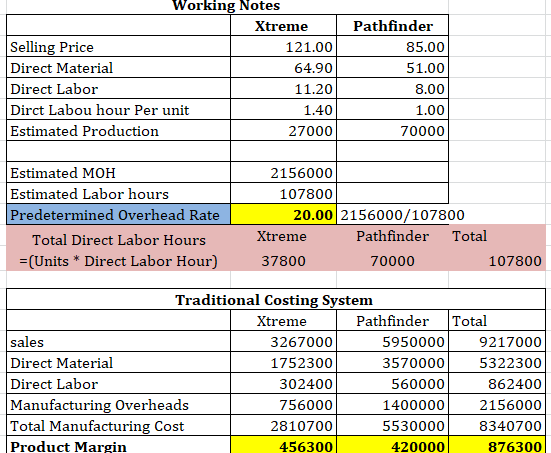Click the Total header in pink band
551x453 pixels.
tap(469, 236)
